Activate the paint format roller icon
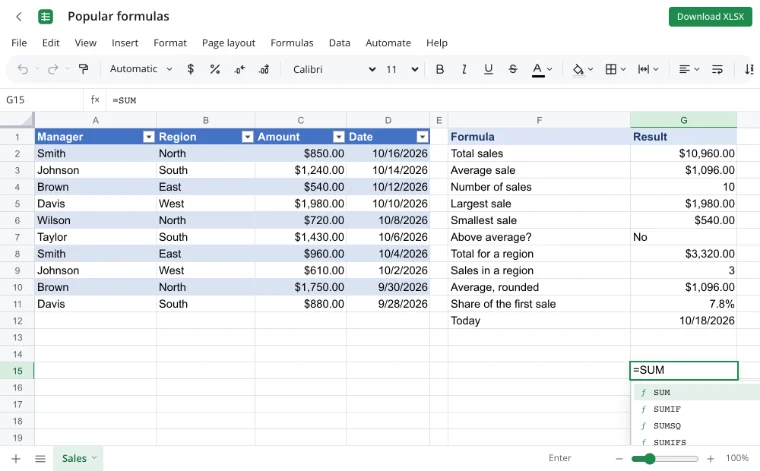Image resolution: width=760 pixels, height=471 pixels. point(83,69)
